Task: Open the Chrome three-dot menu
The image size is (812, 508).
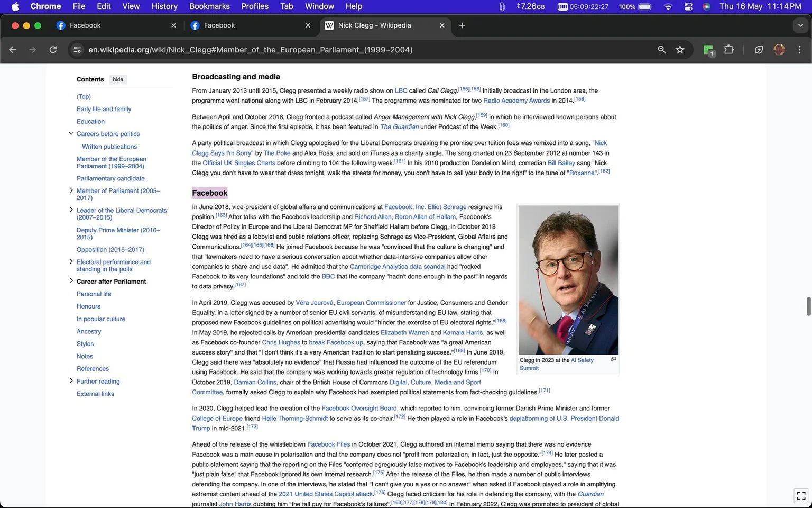Action: tap(799, 50)
